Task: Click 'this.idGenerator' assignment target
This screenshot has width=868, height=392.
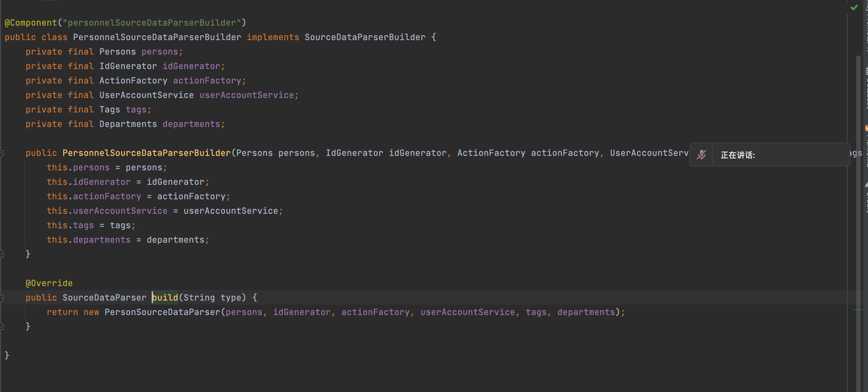Action: pos(89,182)
